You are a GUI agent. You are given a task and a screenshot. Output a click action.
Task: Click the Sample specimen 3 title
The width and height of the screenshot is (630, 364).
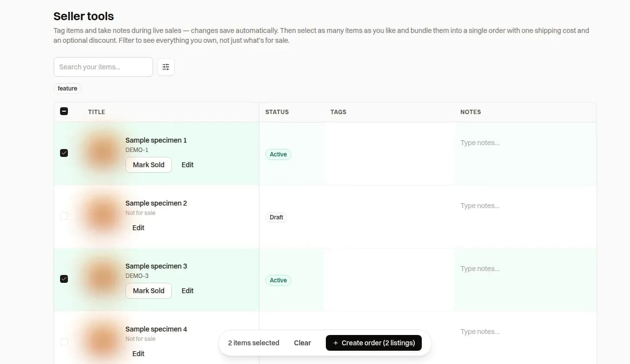[156, 266]
